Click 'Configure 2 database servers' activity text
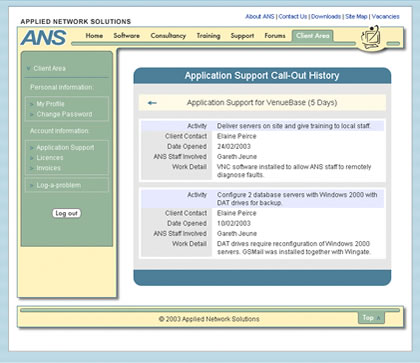The width and height of the screenshot is (420, 363). click(x=297, y=199)
